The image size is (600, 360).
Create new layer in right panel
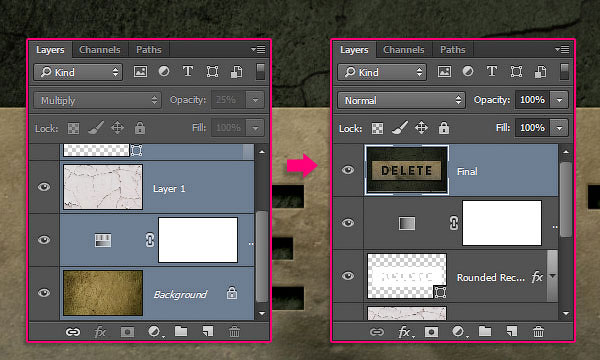click(512, 331)
